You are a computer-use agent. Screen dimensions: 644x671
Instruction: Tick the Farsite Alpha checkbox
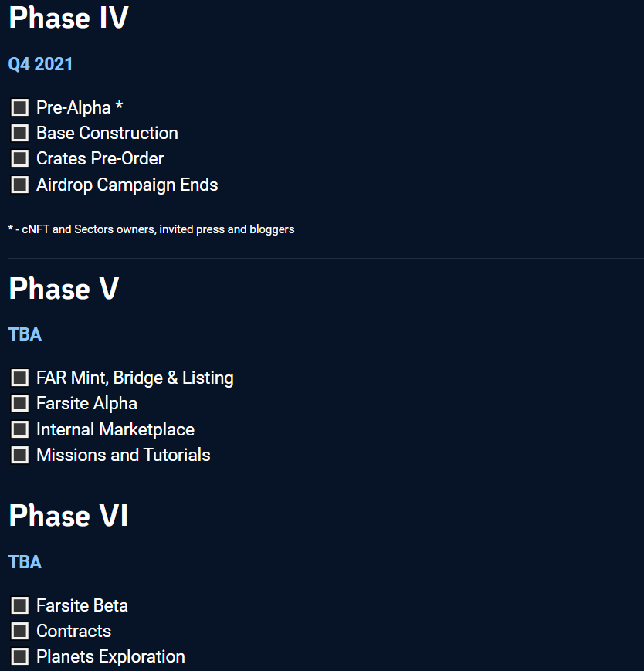click(19, 404)
